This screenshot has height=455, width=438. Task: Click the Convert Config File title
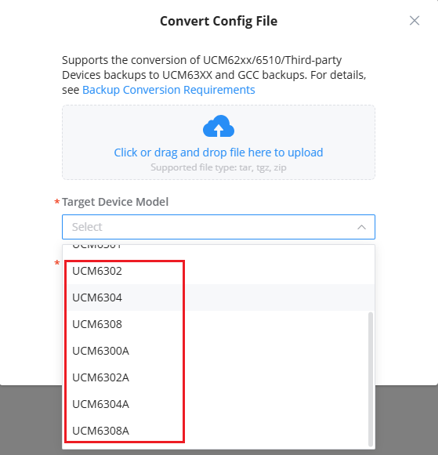pyautogui.click(x=218, y=21)
